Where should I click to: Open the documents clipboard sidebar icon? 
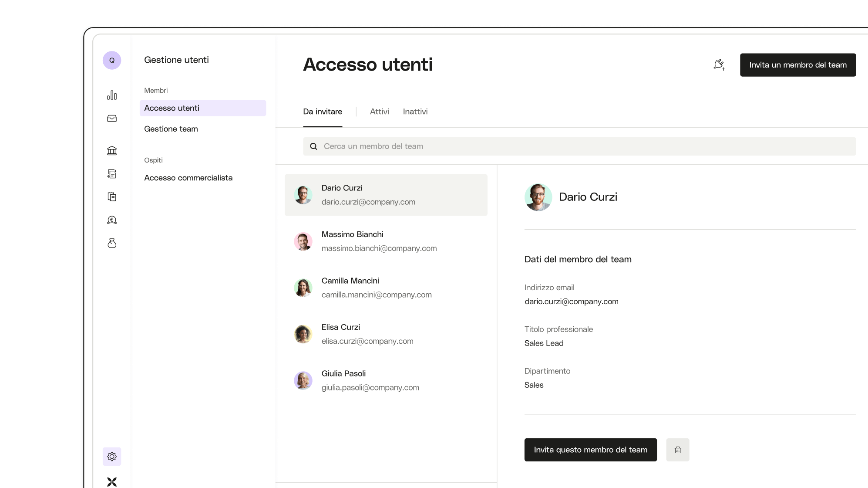point(112,197)
